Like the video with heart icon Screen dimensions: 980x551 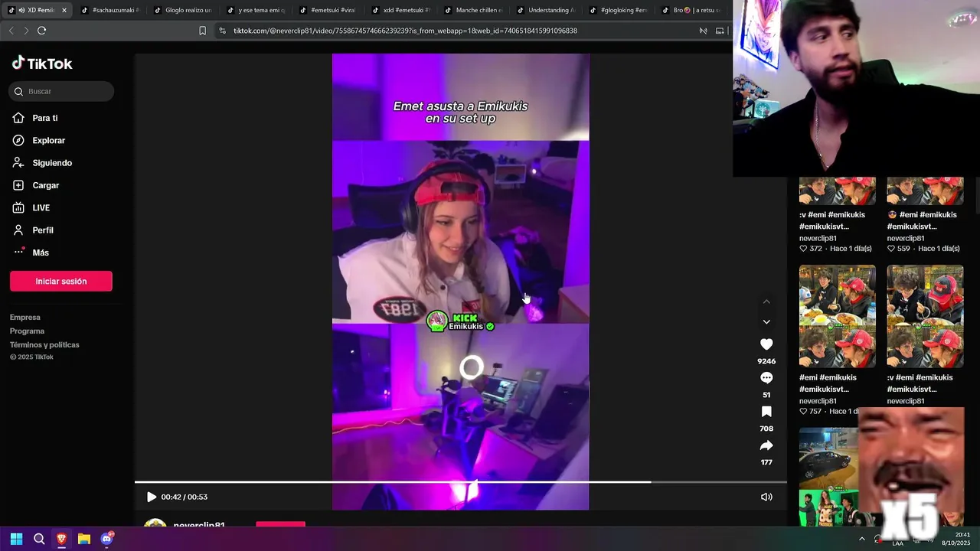pyautogui.click(x=766, y=344)
